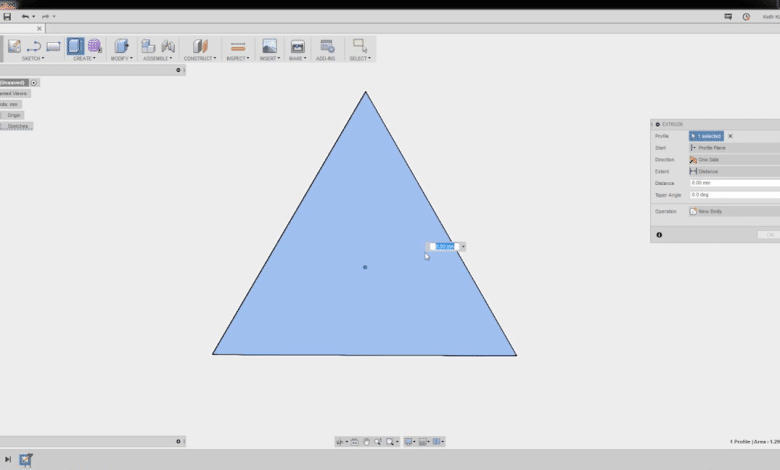Open the undo history dropdown arrow

33,16
